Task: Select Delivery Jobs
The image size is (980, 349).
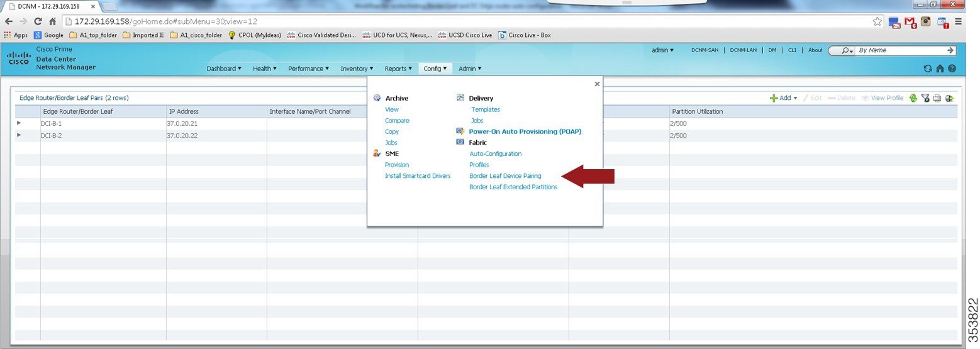Action: click(477, 121)
